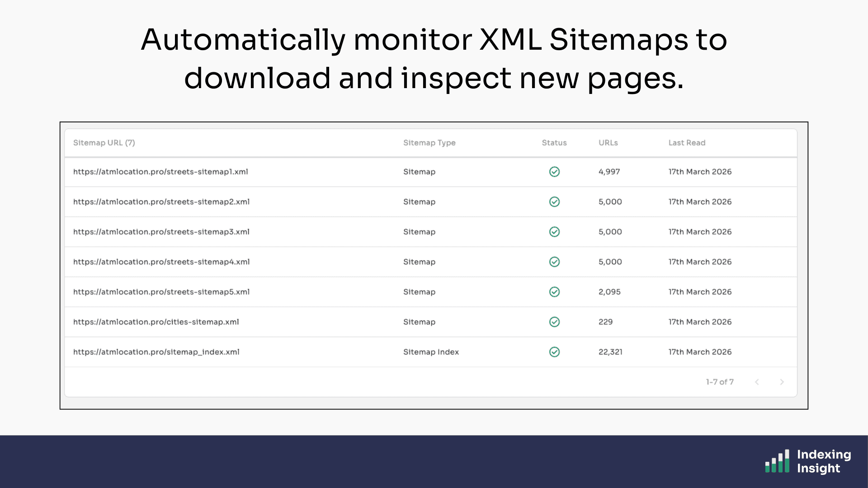Go to previous page chevron
Screen dimensions: 868x488
[x=757, y=382]
